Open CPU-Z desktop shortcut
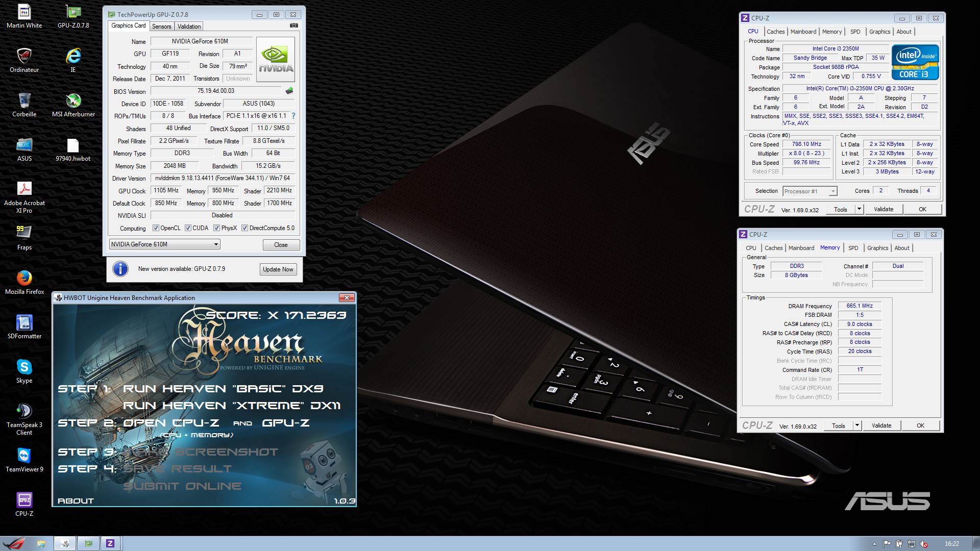 point(24,504)
